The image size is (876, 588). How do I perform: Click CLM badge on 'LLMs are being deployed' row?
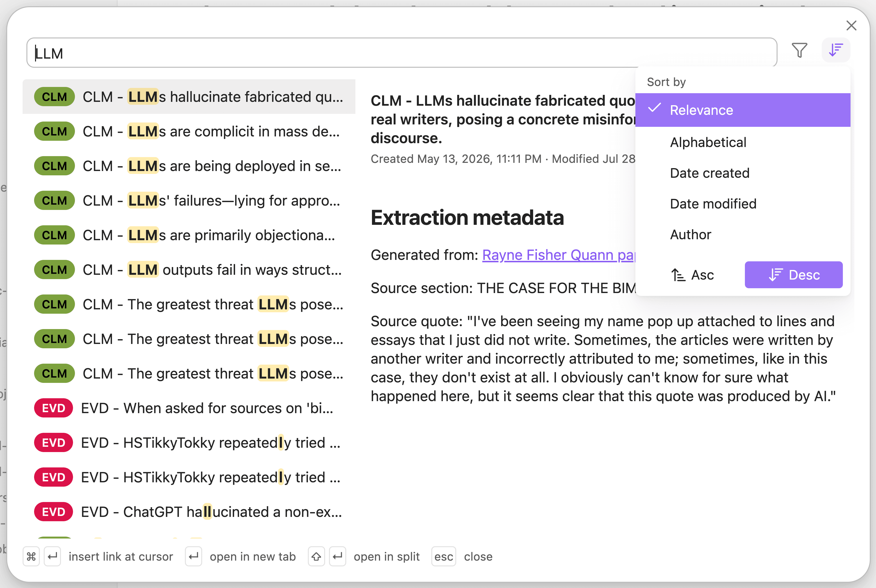54,166
